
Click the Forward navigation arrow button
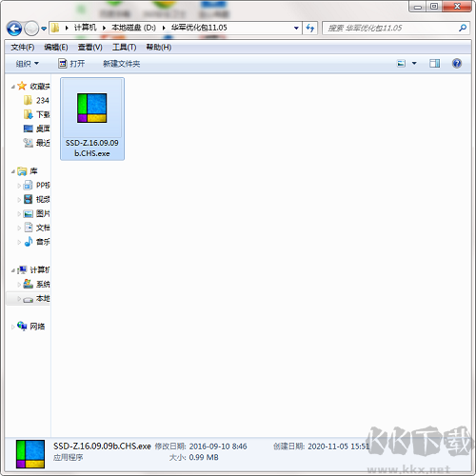coord(31,29)
